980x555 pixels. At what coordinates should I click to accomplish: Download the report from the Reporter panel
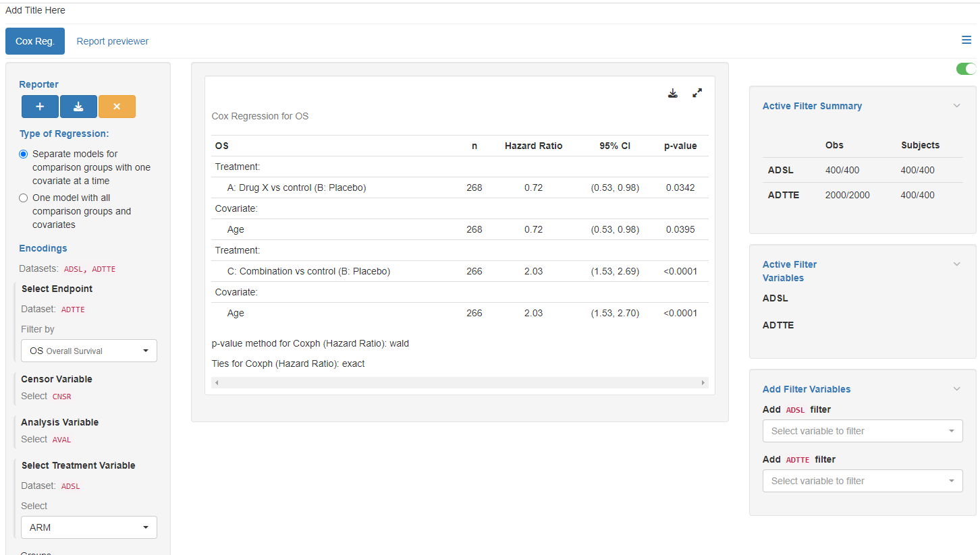tap(79, 107)
